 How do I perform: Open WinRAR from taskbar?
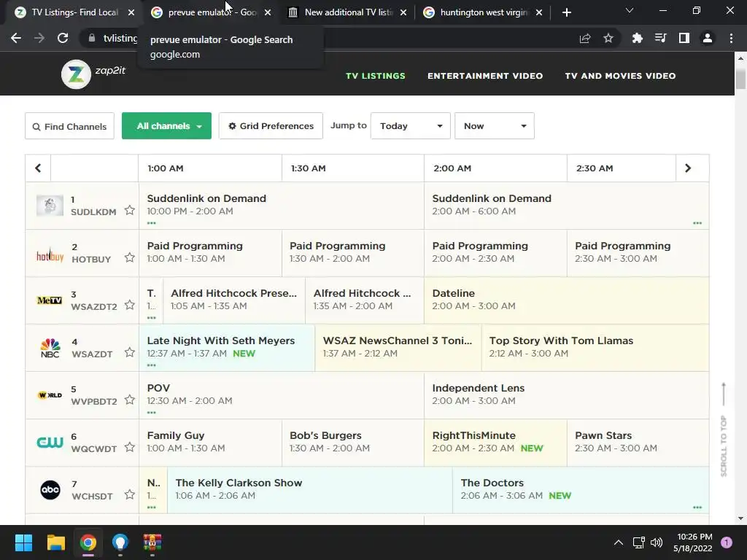(152, 542)
